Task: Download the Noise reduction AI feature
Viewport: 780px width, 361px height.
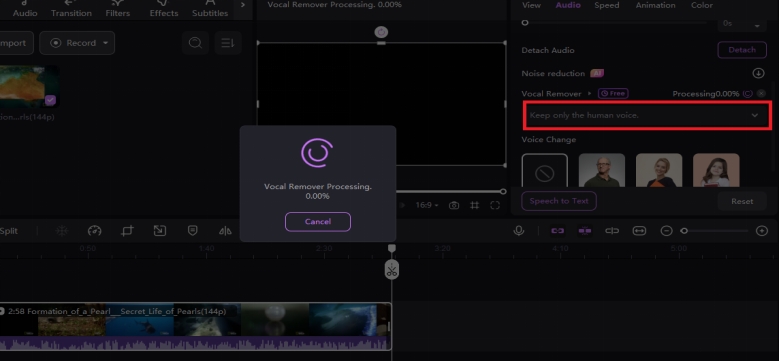Action: click(758, 73)
